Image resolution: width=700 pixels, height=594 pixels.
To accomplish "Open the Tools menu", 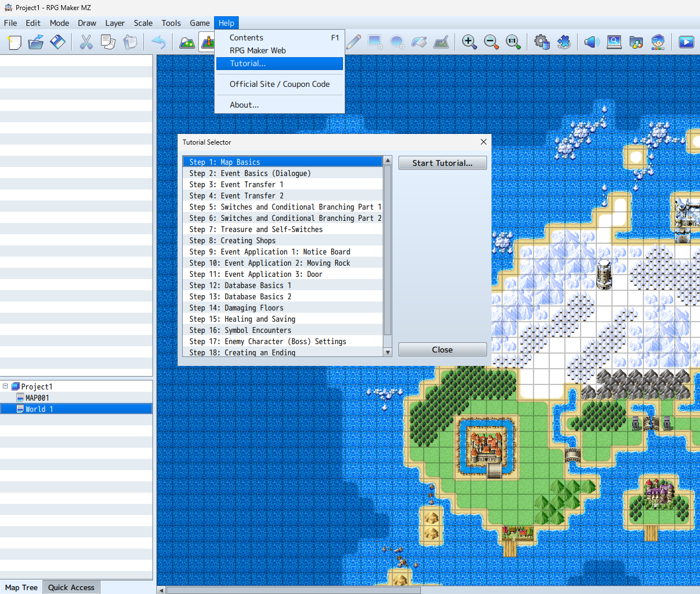I will [171, 23].
